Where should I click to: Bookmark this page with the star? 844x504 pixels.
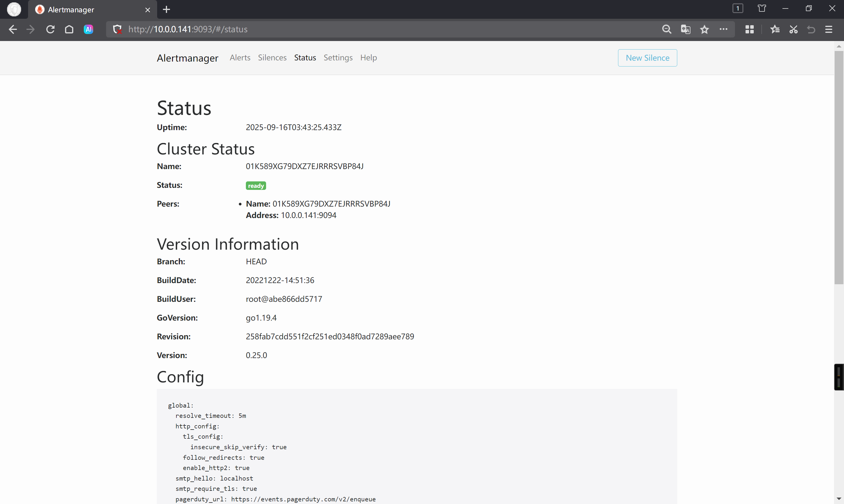[705, 30]
